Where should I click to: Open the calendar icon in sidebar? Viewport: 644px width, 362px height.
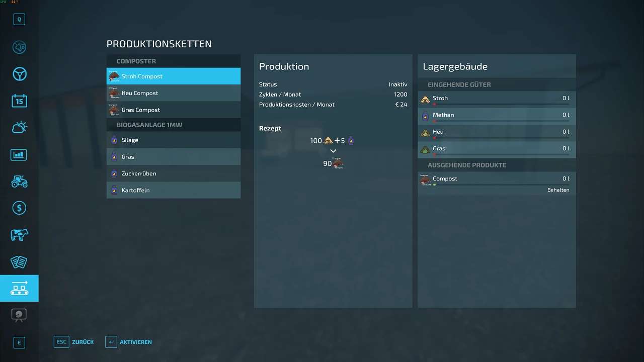pyautogui.click(x=19, y=101)
